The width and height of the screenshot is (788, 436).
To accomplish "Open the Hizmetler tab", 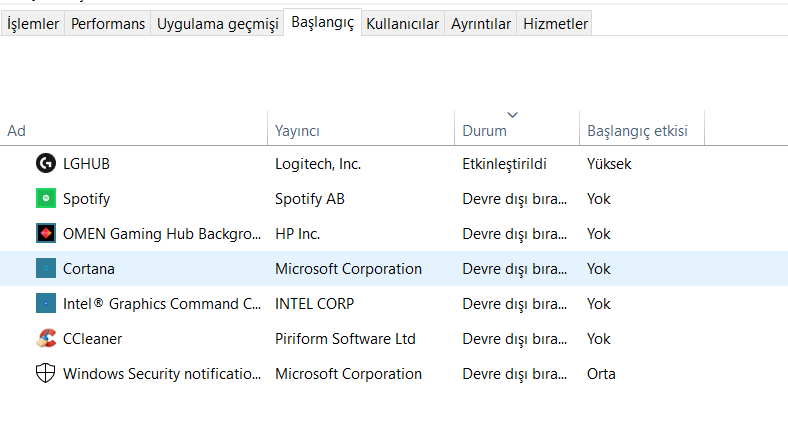I will 555,24.
